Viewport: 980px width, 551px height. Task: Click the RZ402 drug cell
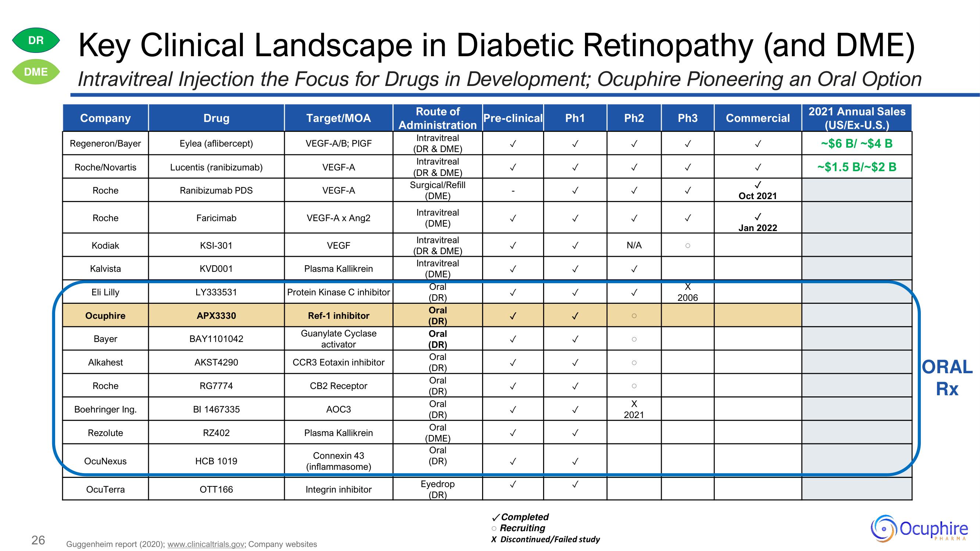click(x=216, y=433)
